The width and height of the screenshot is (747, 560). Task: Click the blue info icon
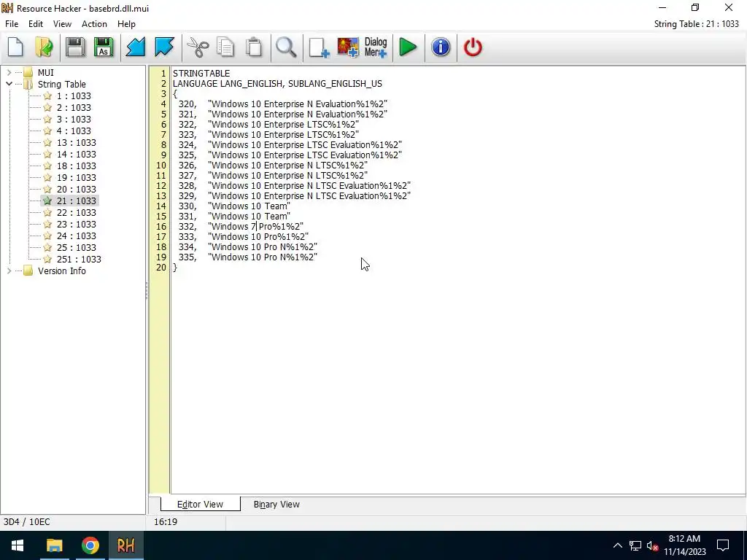click(x=441, y=47)
